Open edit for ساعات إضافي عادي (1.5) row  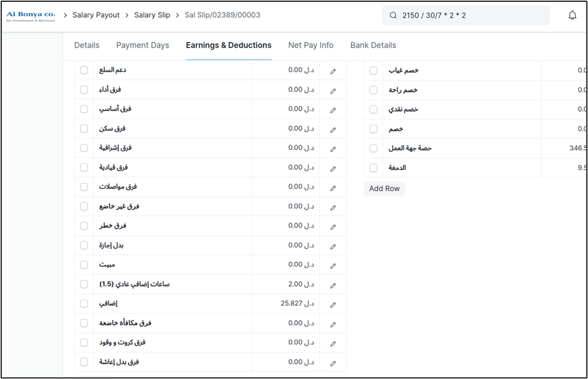[333, 285]
